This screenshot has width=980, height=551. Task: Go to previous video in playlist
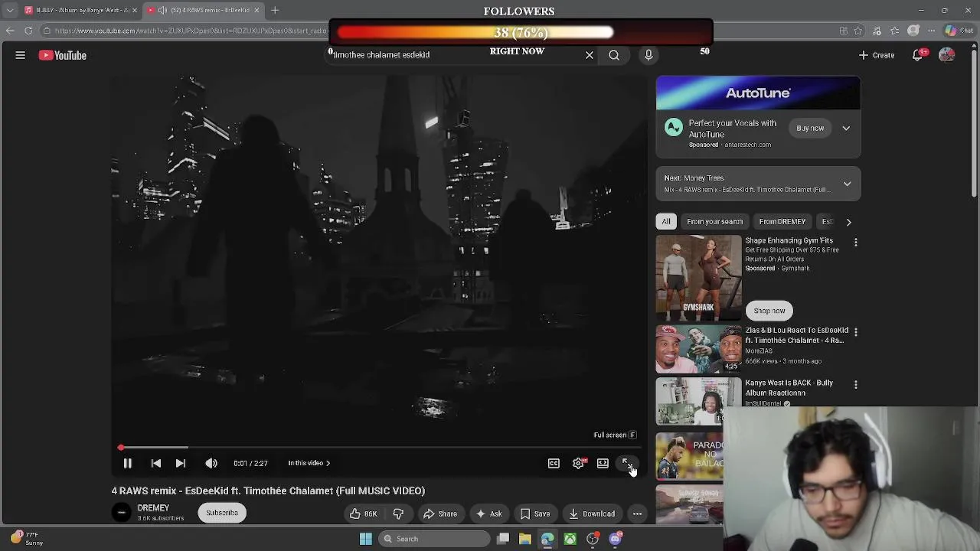coord(155,463)
